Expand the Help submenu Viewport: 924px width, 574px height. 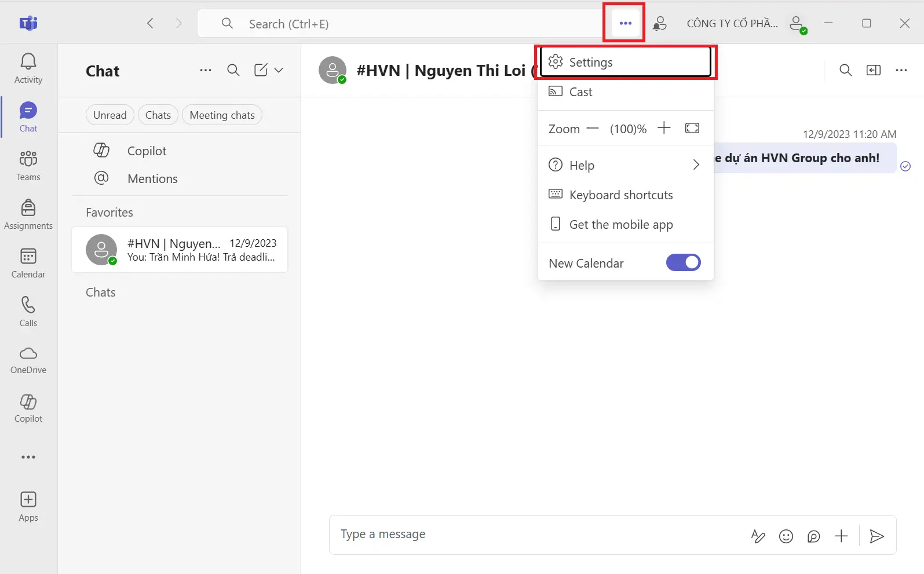(x=696, y=165)
